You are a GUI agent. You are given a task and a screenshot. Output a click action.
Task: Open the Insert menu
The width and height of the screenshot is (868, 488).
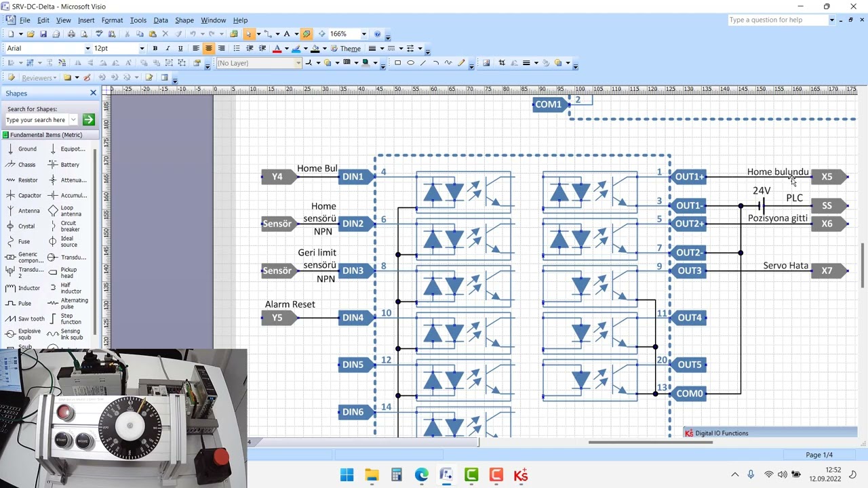coord(86,20)
